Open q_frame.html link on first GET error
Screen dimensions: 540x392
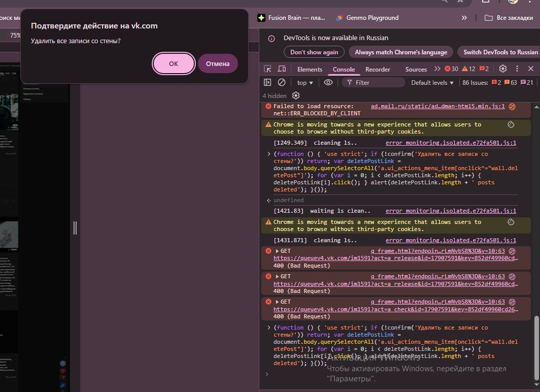pos(437,251)
